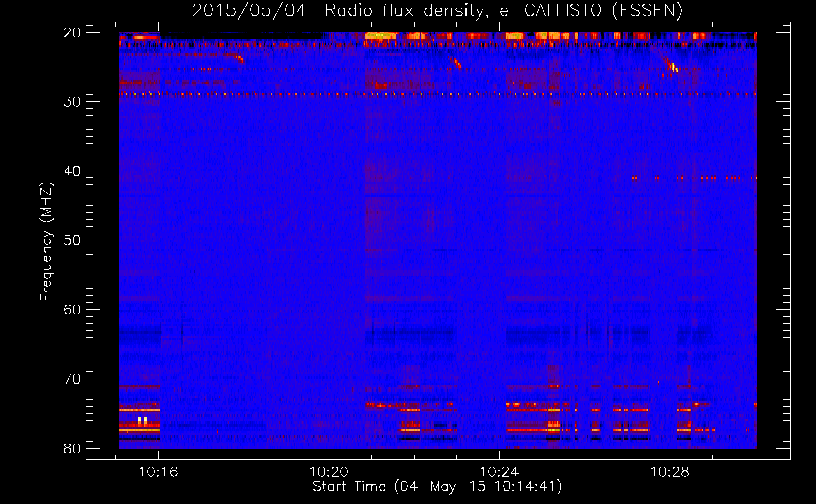The width and height of the screenshot is (816, 504).
Task: Click the plot title '2015/05/04 Radio flux density'
Action: tap(437, 11)
